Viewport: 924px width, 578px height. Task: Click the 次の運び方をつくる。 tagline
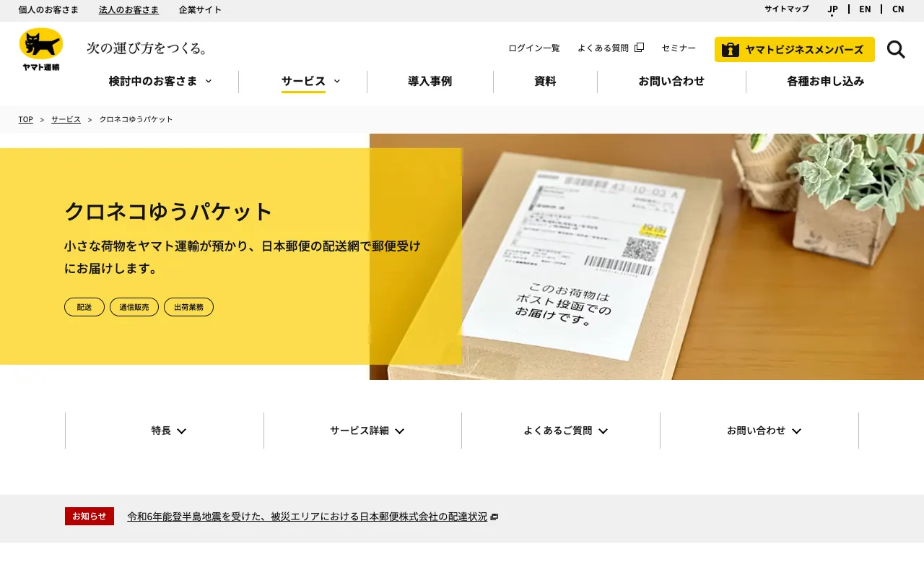pos(148,48)
